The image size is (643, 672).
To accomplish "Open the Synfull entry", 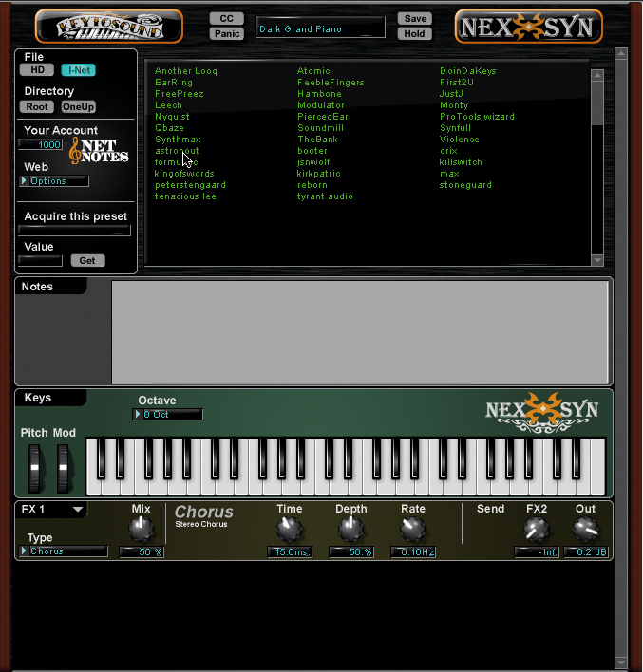I will click(455, 128).
